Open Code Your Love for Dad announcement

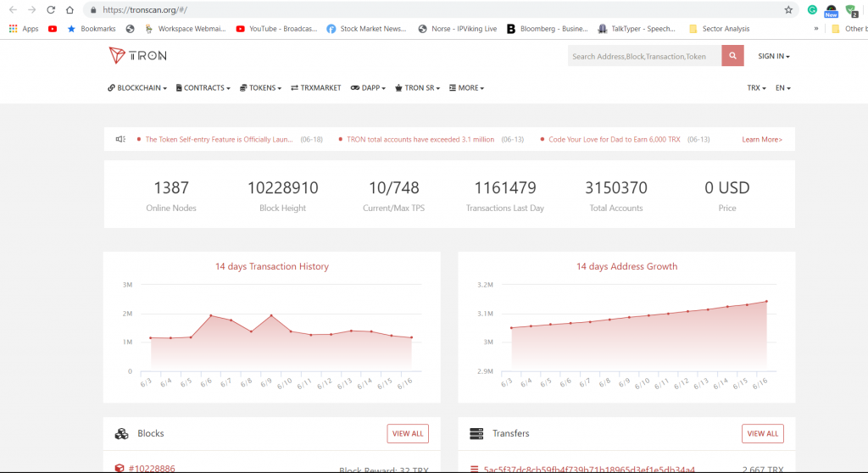[x=614, y=140]
